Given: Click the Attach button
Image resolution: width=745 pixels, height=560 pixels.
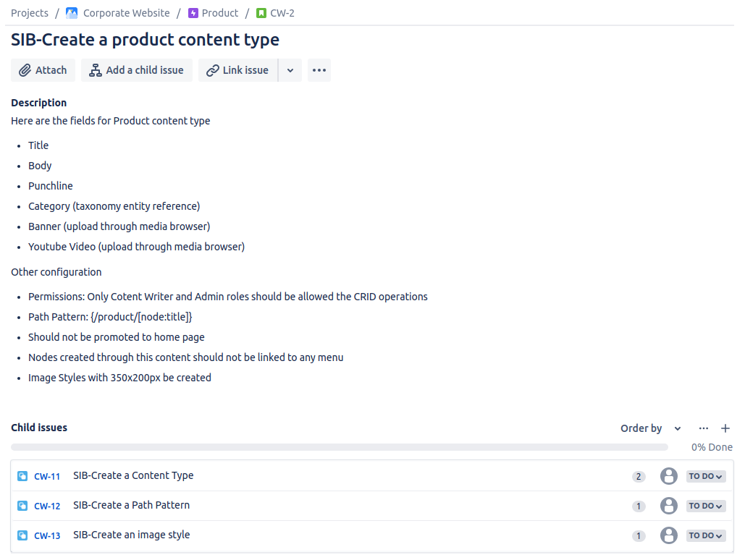Looking at the screenshot, I should point(43,70).
